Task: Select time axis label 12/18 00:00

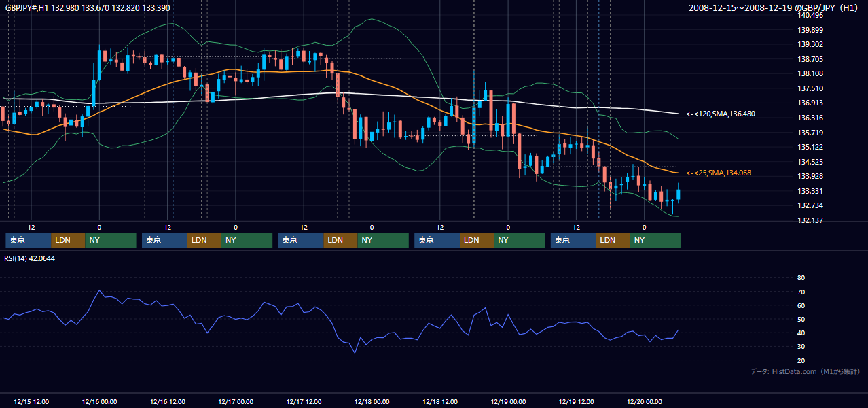Action: click(x=372, y=401)
